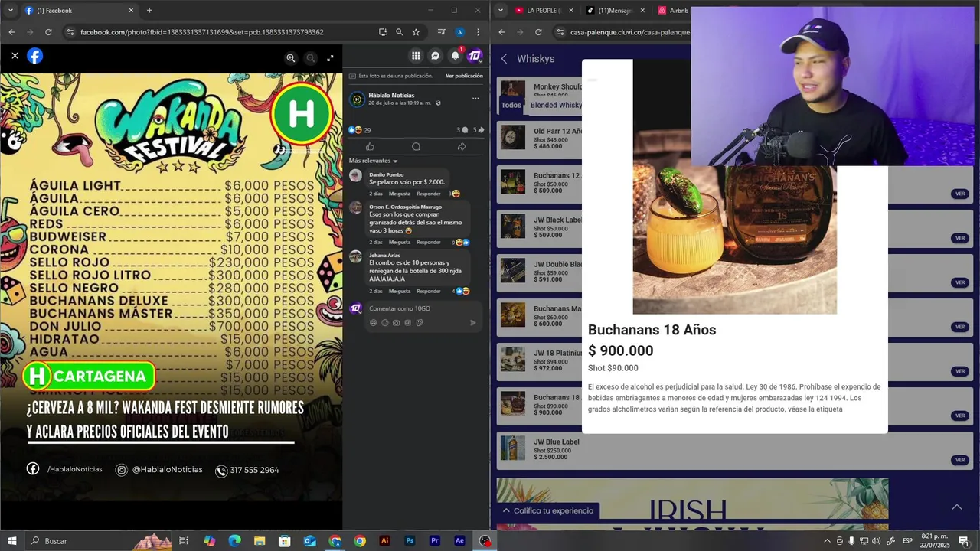Open Chrome three-dot menu in Facebook window

[x=479, y=32]
